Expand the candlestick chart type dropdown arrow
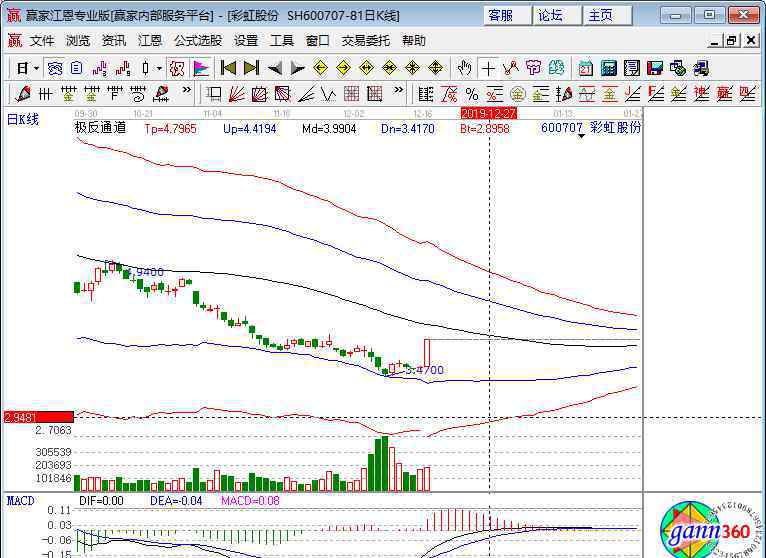The width and height of the screenshot is (766, 558). click(x=159, y=68)
